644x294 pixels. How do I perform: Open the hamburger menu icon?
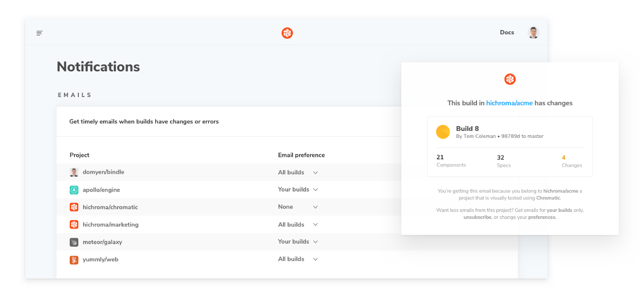(39, 33)
